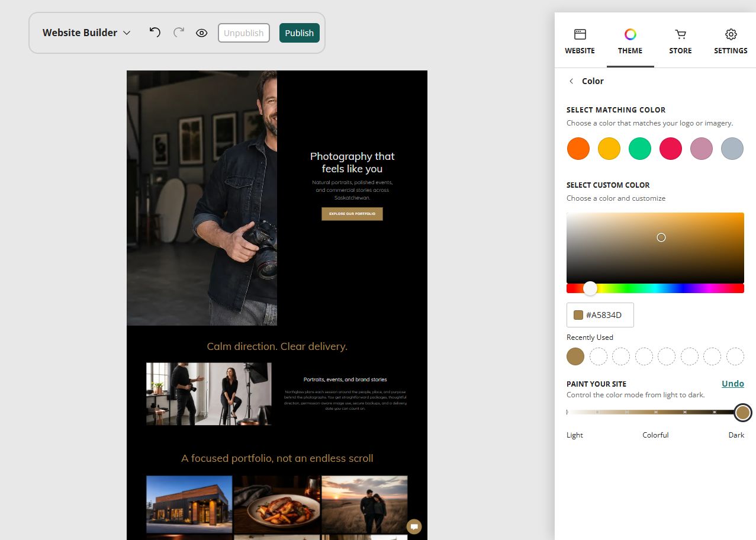This screenshot has width=756, height=540.
Task: Open the chat bubble icon in preview
Action: tap(414, 526)
